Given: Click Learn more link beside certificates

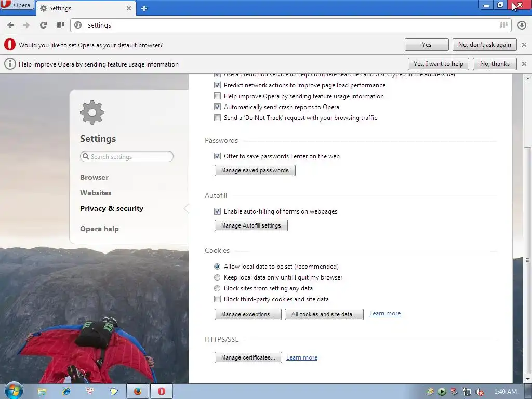Looking at the screenshot, I should (x=302, y=357).
